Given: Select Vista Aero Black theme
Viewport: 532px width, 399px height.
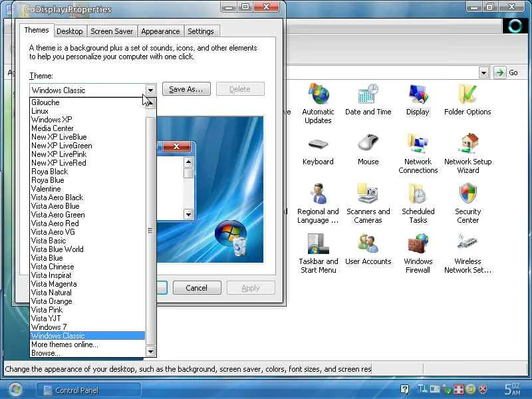Looking at the screenshot, I should (x=88, y=197).
